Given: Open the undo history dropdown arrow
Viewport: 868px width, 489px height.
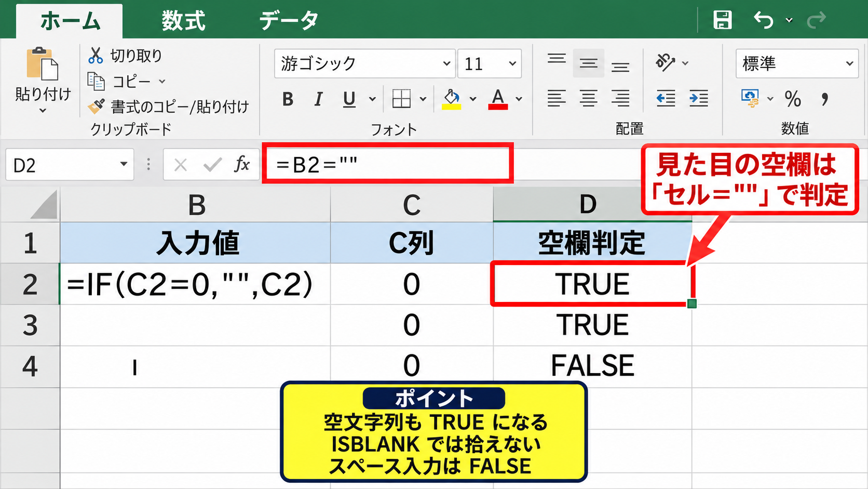Looking at the screenshot, I should 789,20.
